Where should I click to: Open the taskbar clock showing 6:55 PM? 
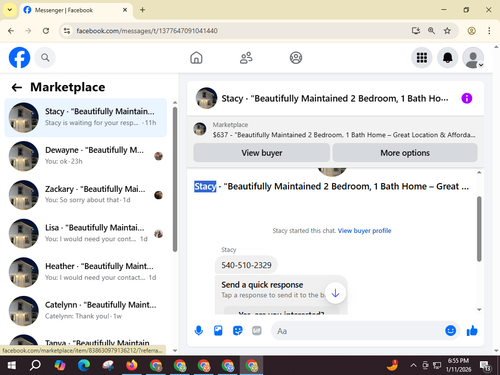[x=458, y=365]
